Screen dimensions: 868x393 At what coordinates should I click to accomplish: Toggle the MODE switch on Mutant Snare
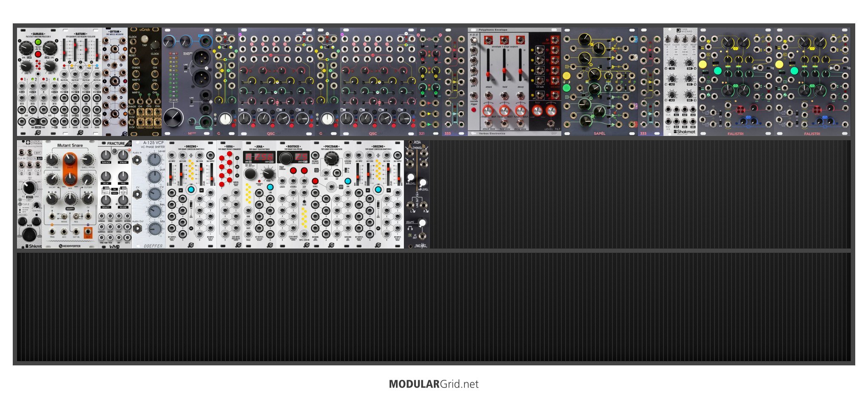pos(64,216)
